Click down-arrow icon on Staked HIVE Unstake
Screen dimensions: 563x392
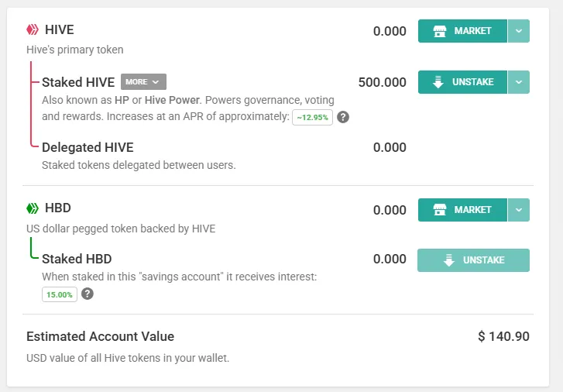point(438,82)
